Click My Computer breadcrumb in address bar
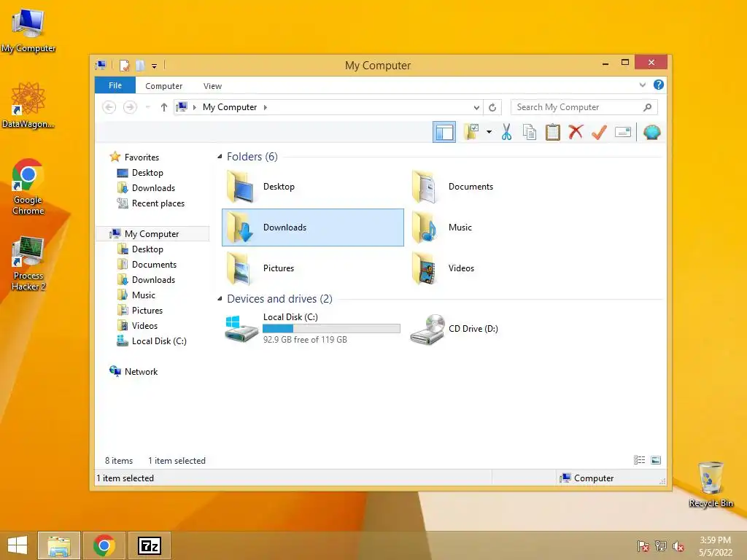747x560 pixels. tap(230, 107)
